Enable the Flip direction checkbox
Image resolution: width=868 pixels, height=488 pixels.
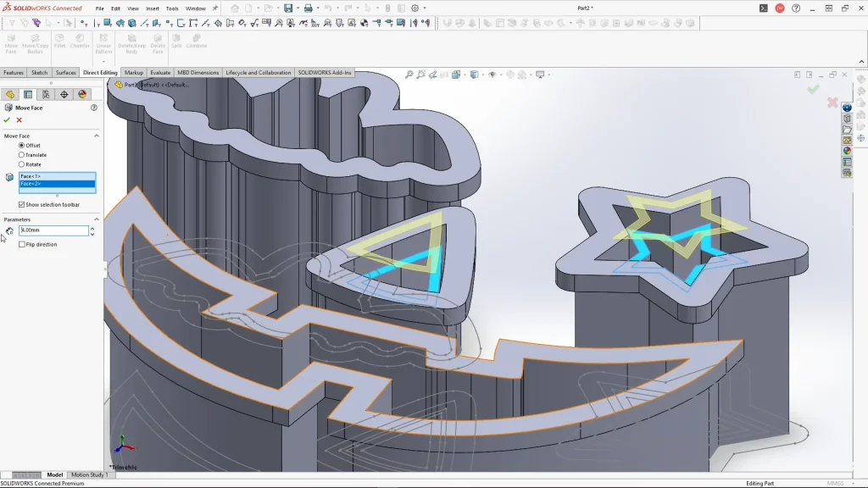(x=22, y=244)
